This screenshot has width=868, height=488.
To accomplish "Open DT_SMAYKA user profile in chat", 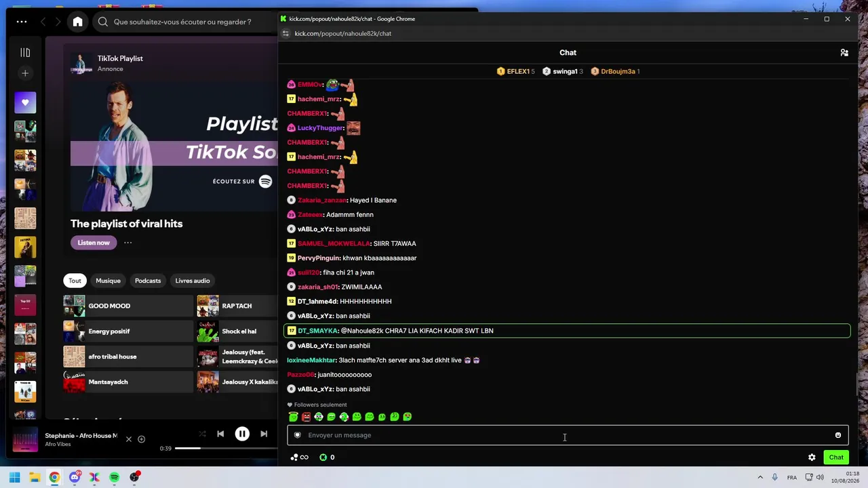I will click(x=318, y=331).
